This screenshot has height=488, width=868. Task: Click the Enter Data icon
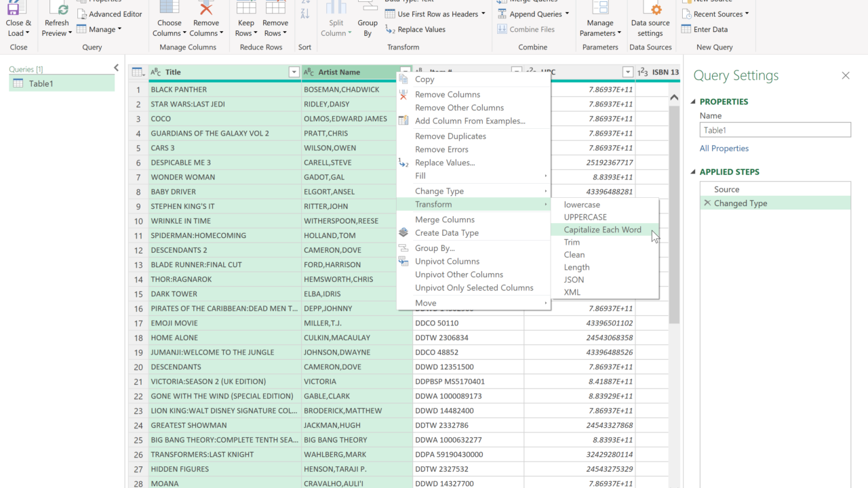click(686, 29)
